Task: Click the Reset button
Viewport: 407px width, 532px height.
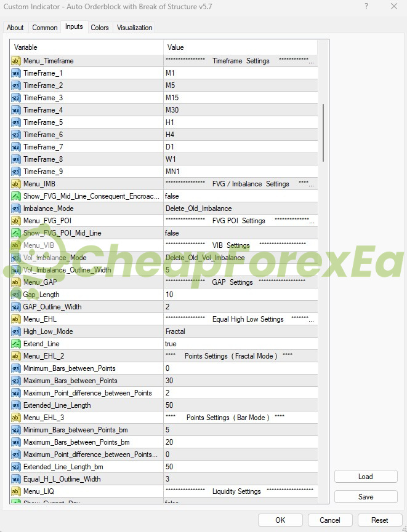Action: point(379,520)
